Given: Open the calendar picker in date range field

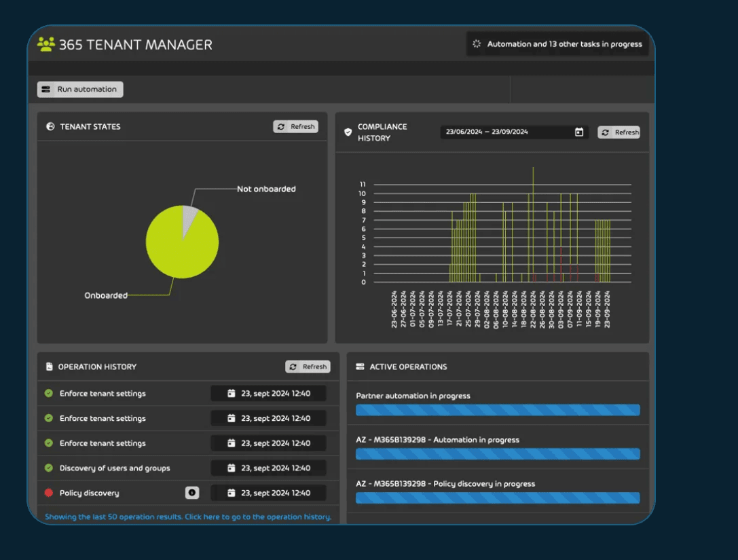Looking at the screenshot, I should pos(579,132).
